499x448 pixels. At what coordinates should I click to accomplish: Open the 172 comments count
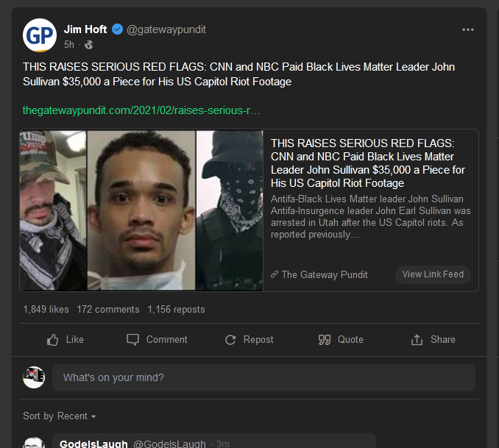pyautogui.click(x=108, y=309)
